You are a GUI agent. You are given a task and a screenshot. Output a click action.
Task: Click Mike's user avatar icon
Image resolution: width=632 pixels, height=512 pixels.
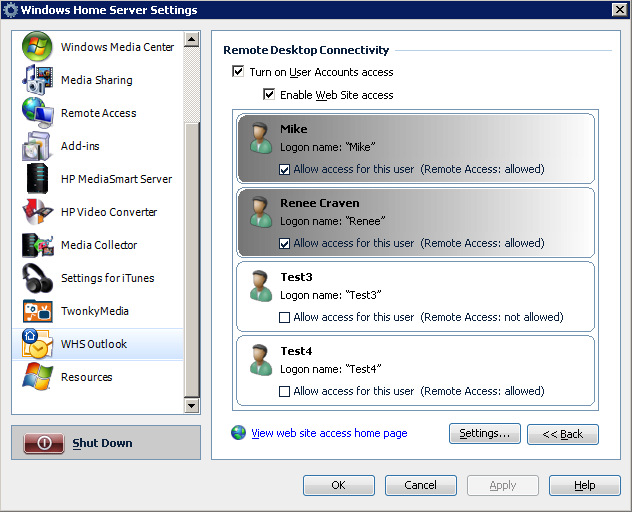pyautogui.click(x=260, y=138)
